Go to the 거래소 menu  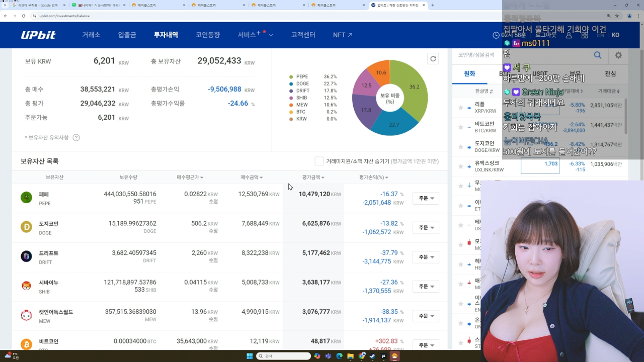(91, 35)
